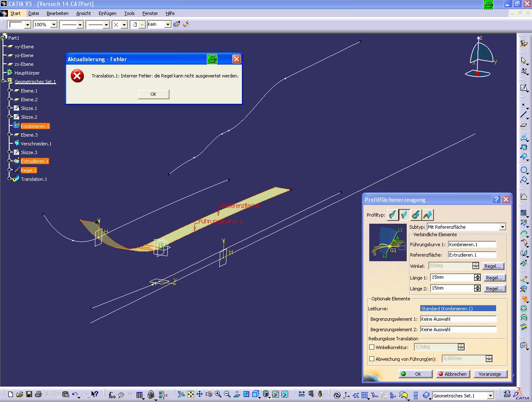
Task: Select the Rotate view tool
Action: coord(209,394)
